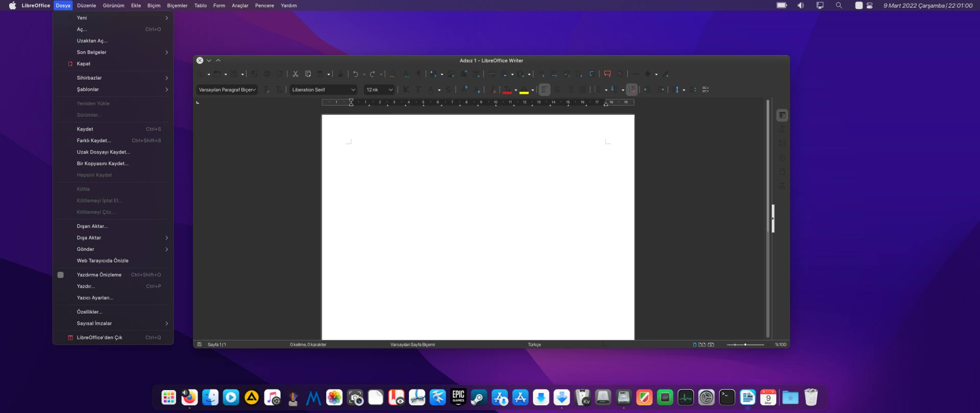Click the Clone Formatting paintbrush icon
Image resolution: width=980 pixels, height=413 pixels.
click(x=340, y=74)
